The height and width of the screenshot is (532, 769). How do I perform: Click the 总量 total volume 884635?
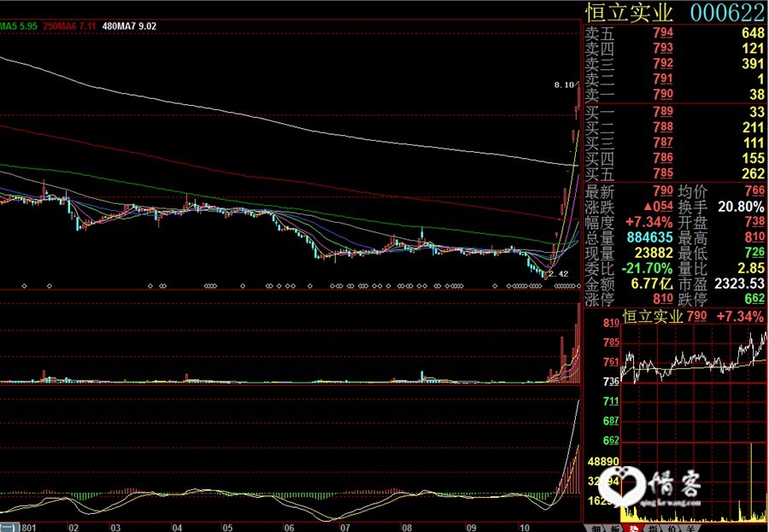point(650,237)
